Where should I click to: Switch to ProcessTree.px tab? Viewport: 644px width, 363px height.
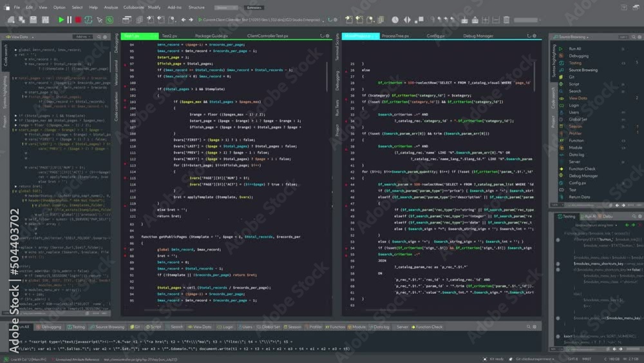pyautogui.click(x=395, y=35)
